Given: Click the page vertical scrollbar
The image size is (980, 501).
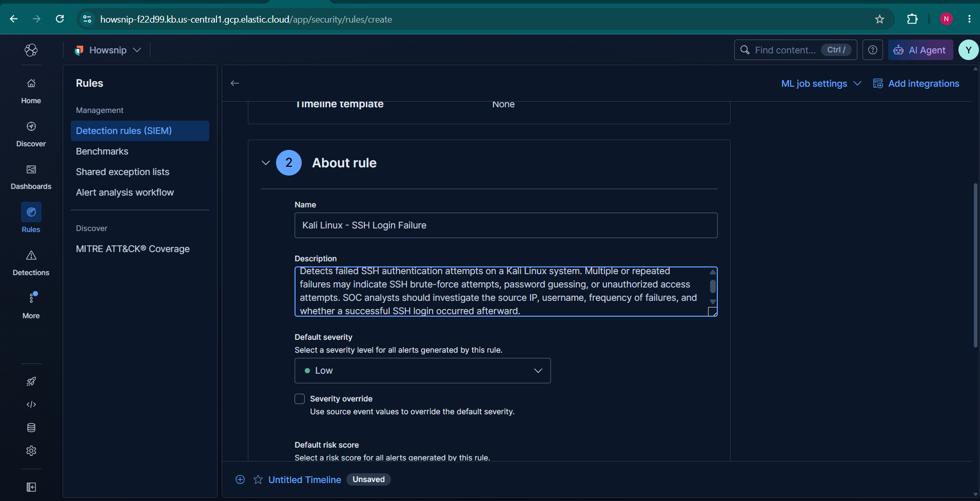Looking at the screenshot, I should [975, 265].
